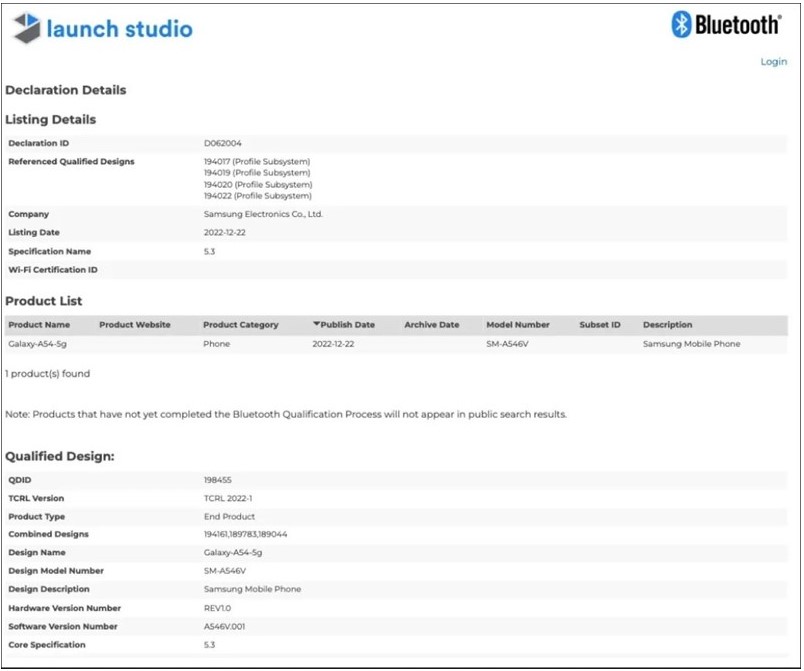
Task: Sort table by Product Category column
Action: point(240,325)
